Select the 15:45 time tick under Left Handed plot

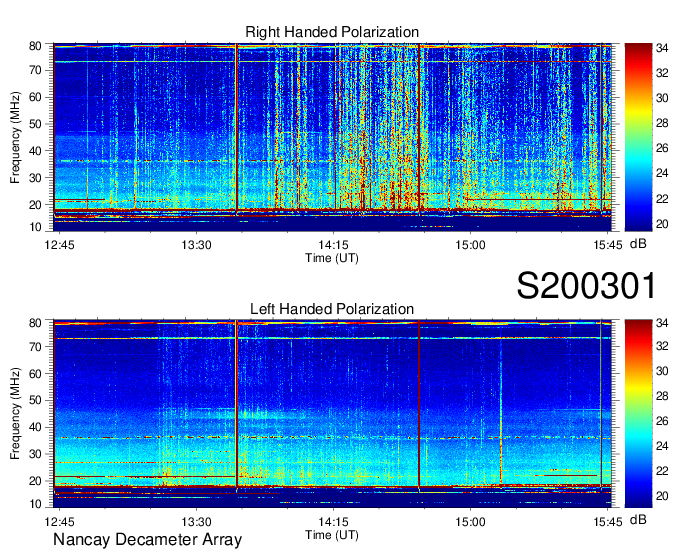pyautogui.click(x=608, y=522)
